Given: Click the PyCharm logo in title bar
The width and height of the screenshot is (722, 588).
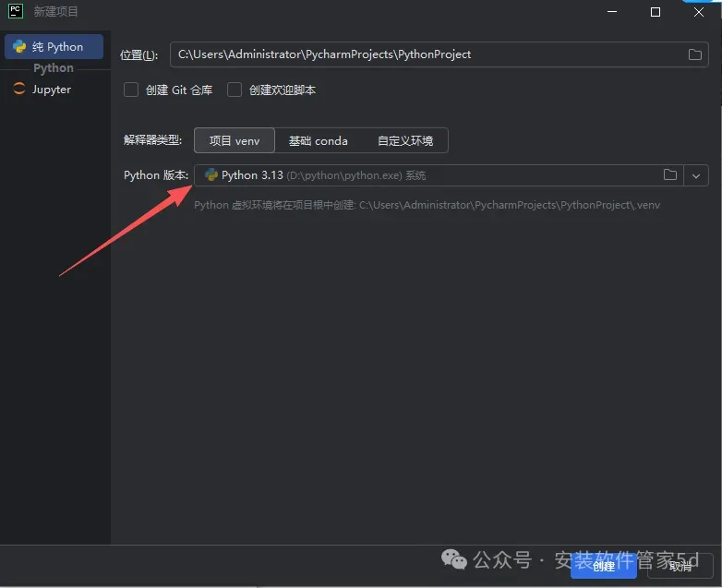Looking at the screenshot, I should pyautogui.click(x=16, y=11).
